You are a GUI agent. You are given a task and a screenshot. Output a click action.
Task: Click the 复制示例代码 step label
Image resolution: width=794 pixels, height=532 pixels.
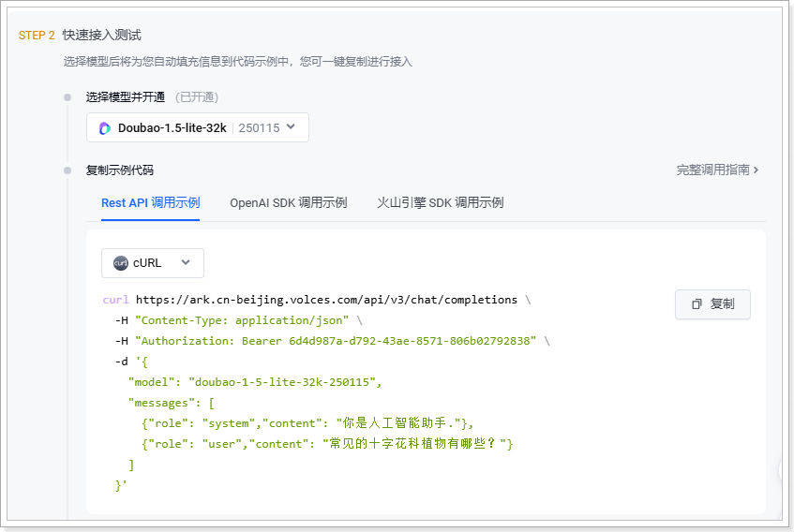pyautogui.click(x=119, y=170)
